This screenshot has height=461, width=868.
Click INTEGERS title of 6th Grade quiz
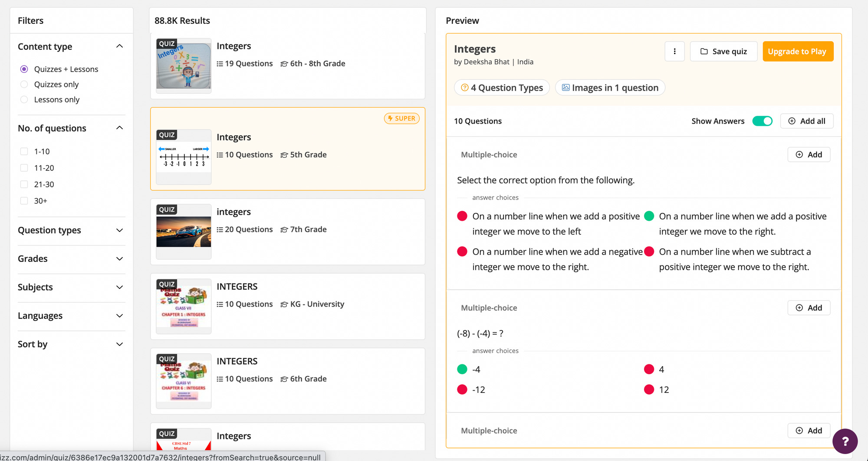point(237,361)
